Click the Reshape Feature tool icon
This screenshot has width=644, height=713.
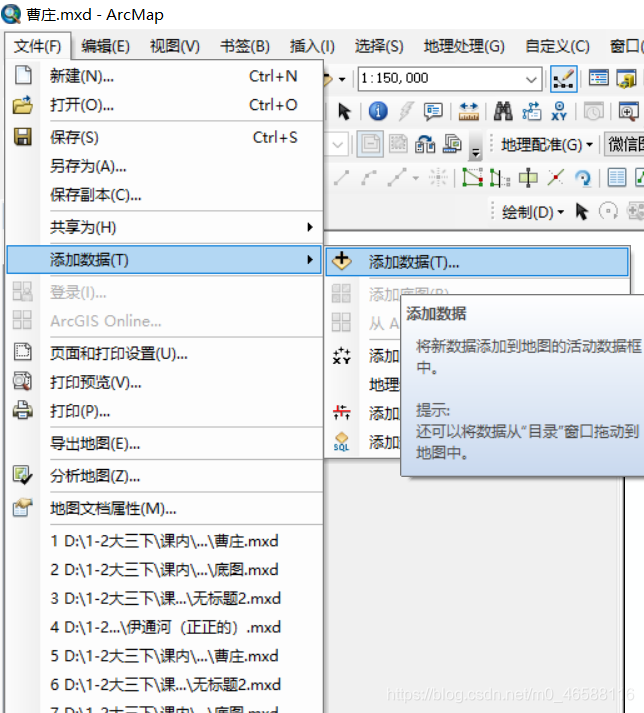pyautogui.click(x=500, y=177)
